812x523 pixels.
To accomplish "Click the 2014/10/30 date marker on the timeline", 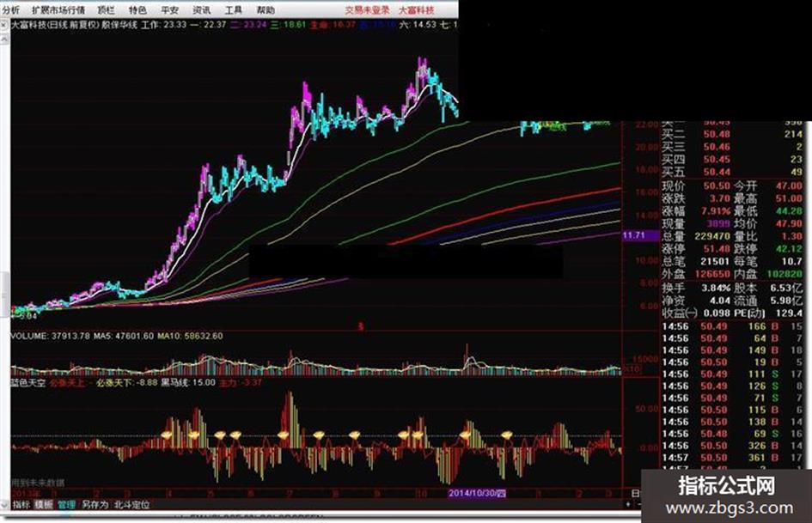I will pyautogui.click(x=477, y=493).
